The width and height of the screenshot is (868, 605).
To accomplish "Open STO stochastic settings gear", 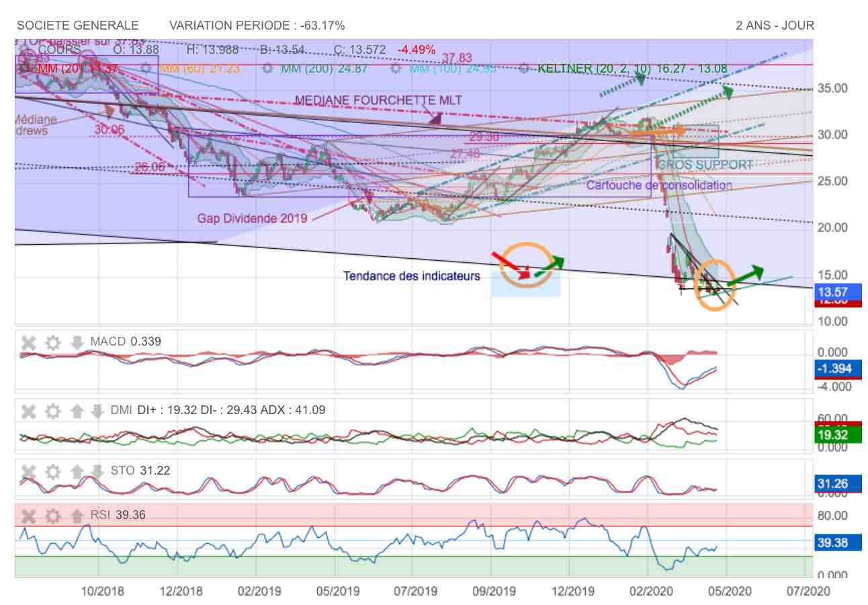I will pos(53,471).
